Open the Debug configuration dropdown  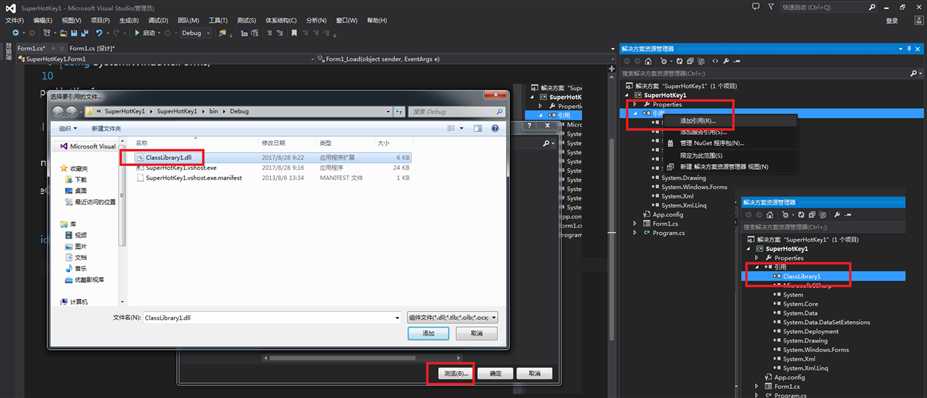pyautogui.click(x=196, y=33)
